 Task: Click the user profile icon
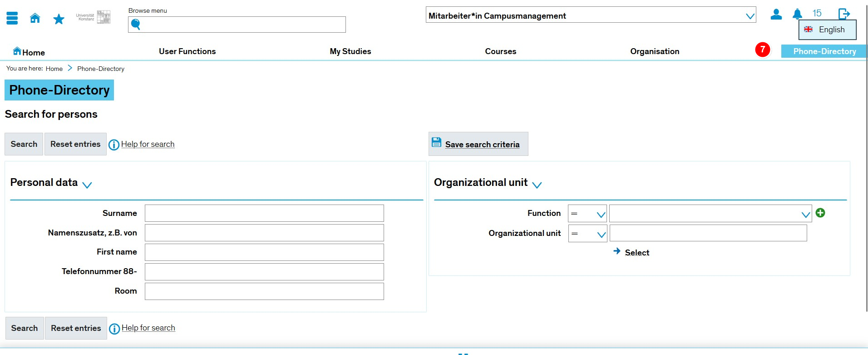(x=776, y=15)
